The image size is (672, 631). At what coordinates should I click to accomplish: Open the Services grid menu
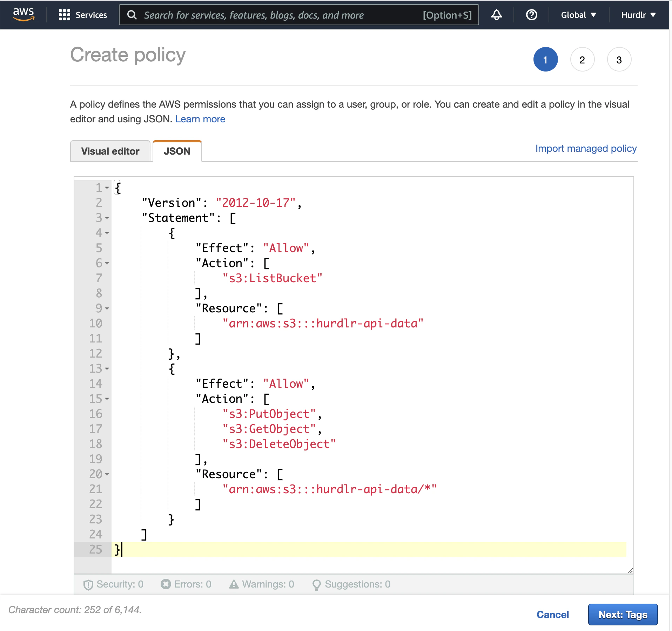coord(83,15)
